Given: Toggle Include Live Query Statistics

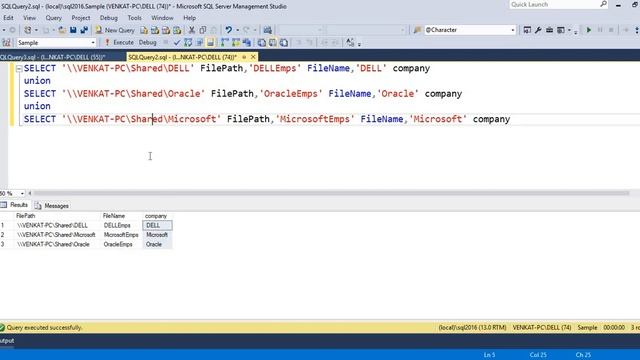Looking at the screenshot, I should tap(236, 42).
